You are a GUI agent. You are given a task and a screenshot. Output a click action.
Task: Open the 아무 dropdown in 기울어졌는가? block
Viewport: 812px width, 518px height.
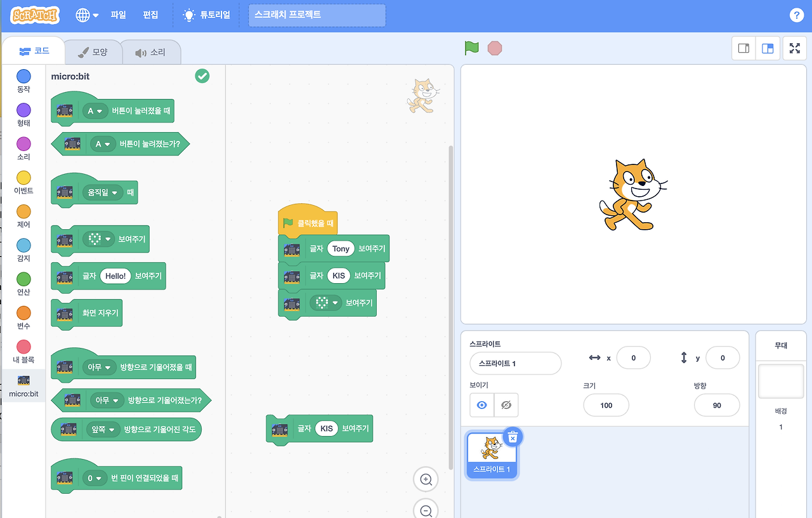point(107,401)
